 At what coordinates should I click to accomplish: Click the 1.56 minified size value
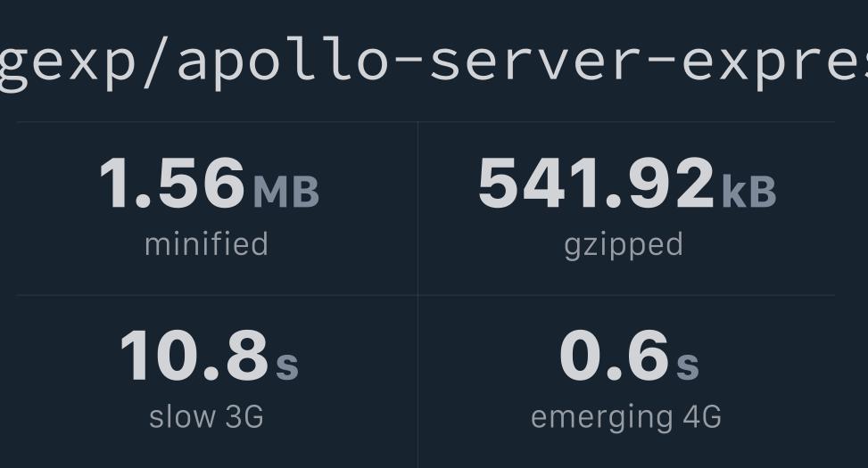(171, 184)
